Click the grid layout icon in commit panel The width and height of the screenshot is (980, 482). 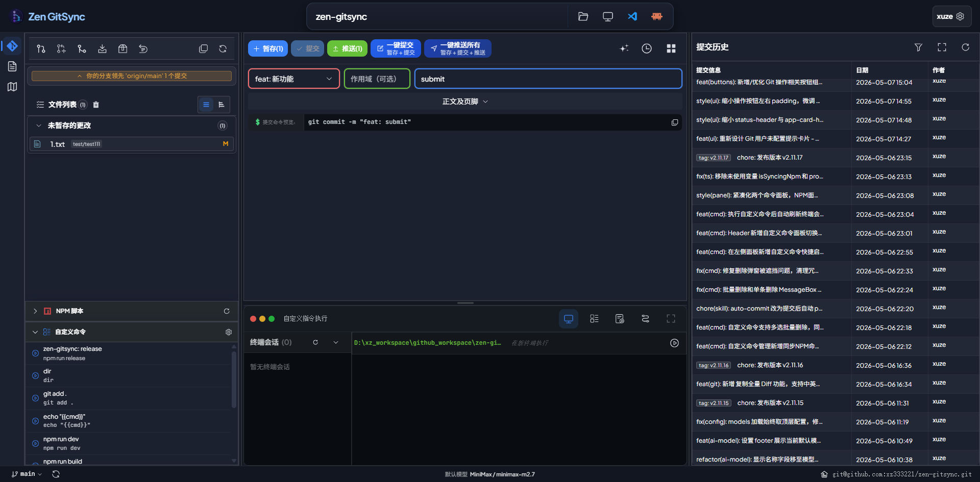671,48
